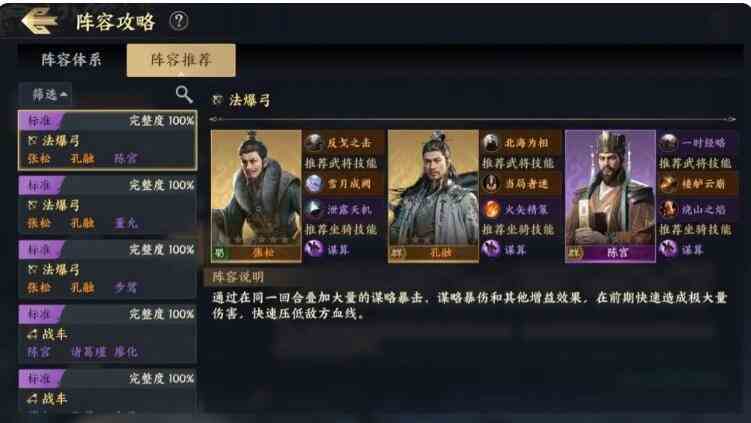Expand the 筛选 filter dropdown

pyautogui.click(x=46, y=94)
